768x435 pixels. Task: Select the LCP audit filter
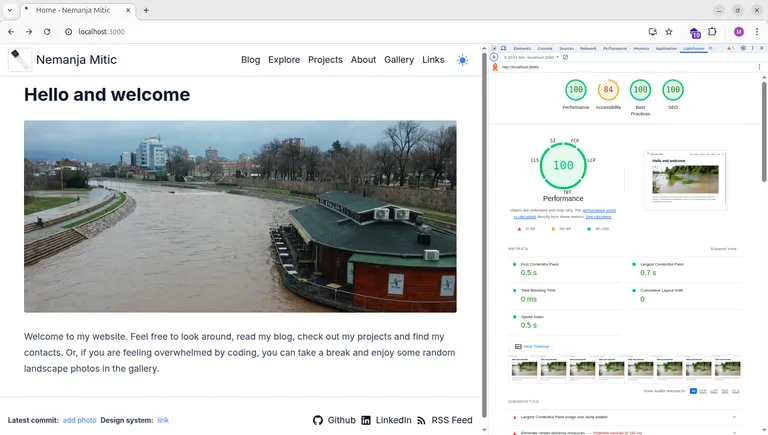pyautogui.click(x=714, y=391)
